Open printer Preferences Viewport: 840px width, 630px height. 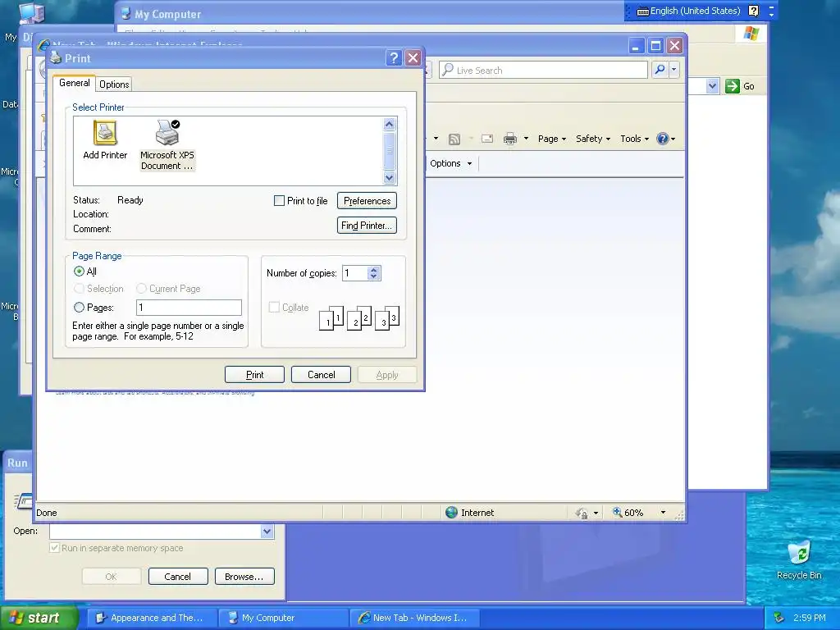tap(367, 201)
